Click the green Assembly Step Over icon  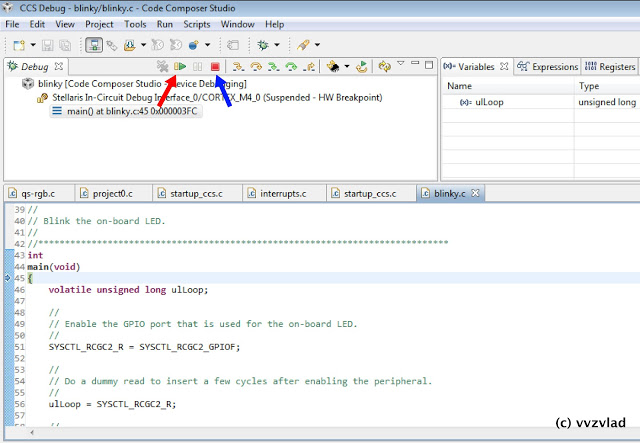click(291, 66)
